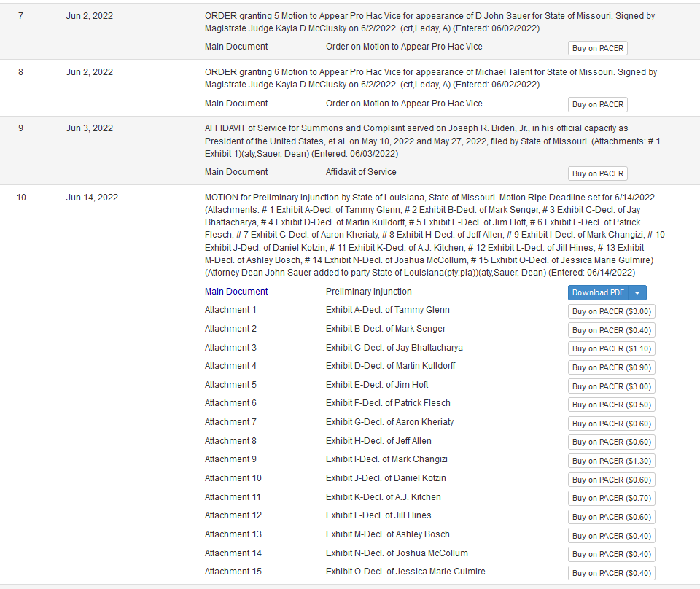The height and width of the screenshot is (589, 700).
Task: Buy Exhibit B-Decl. of Mark Senger on PACER
Action: point(612,330)
